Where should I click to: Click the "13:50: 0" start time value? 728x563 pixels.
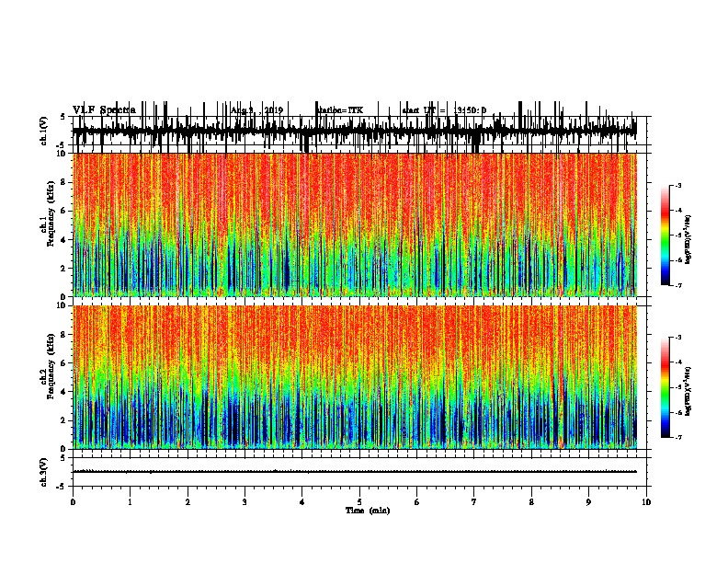tap(470, 110)
